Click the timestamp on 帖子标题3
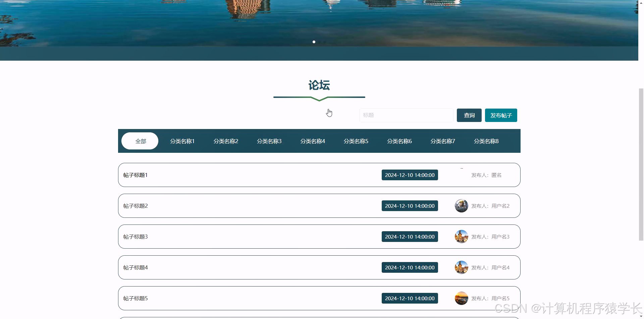This screenshot has width=644, height=319. tap(410, 236)
